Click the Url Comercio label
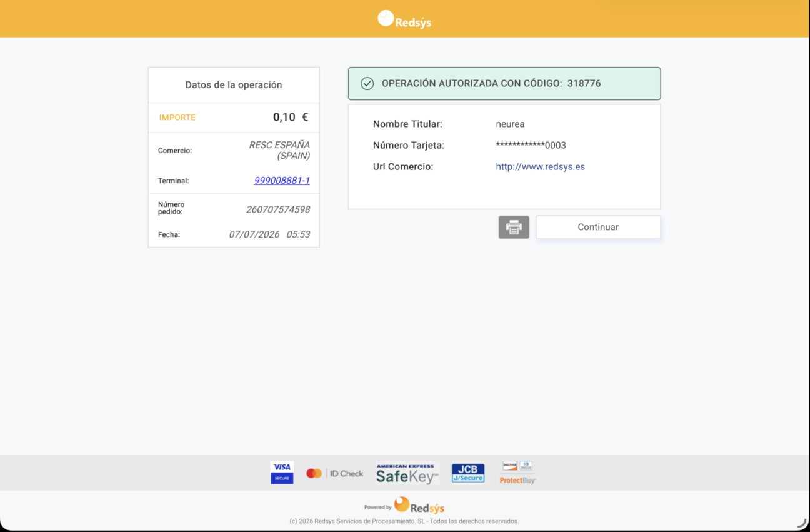810x532 pixels. (403, 166)
